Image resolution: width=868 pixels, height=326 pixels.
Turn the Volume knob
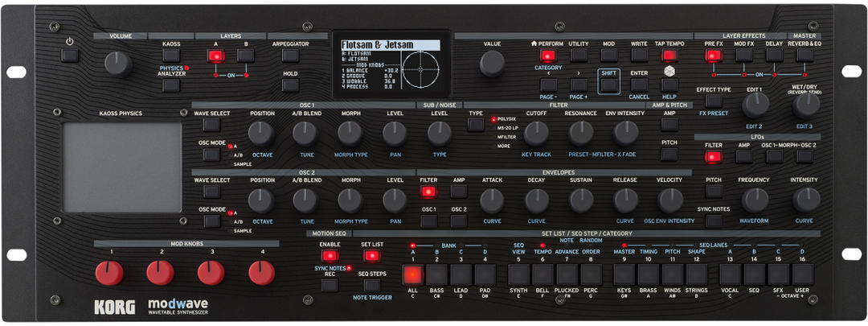(118, 64)
